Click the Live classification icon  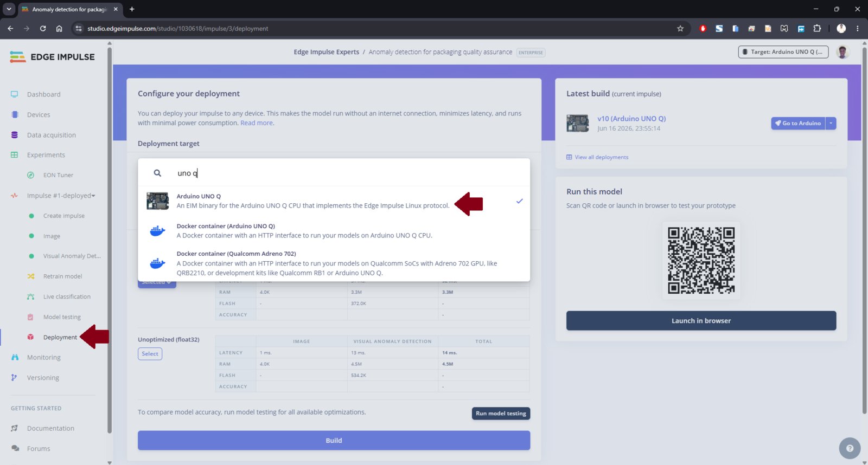tap(31, 296)
